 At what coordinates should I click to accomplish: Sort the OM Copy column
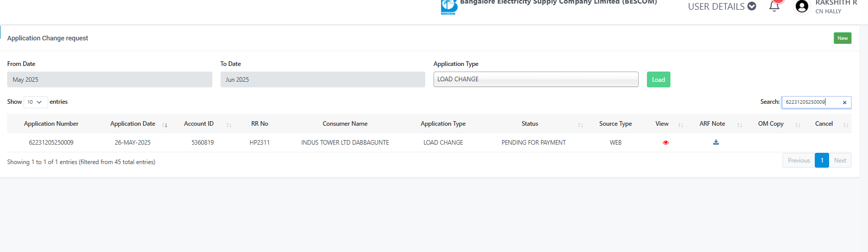798,125
